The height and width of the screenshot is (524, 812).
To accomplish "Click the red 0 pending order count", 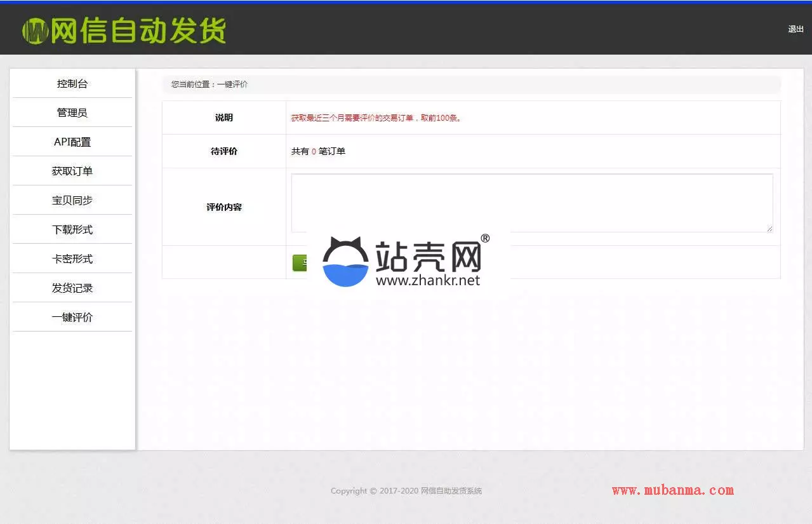I will point(314,152).
